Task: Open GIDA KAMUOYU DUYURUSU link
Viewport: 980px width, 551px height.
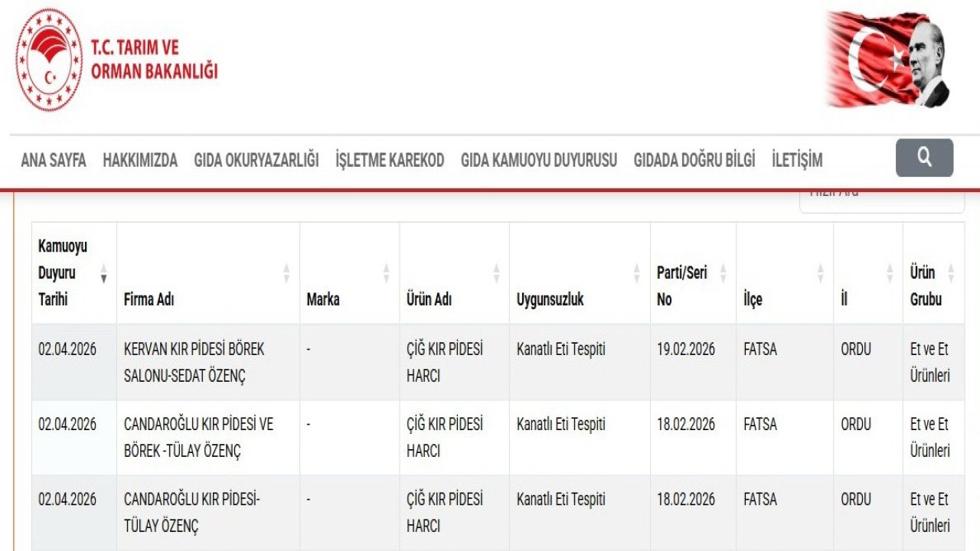Action: 539,160
